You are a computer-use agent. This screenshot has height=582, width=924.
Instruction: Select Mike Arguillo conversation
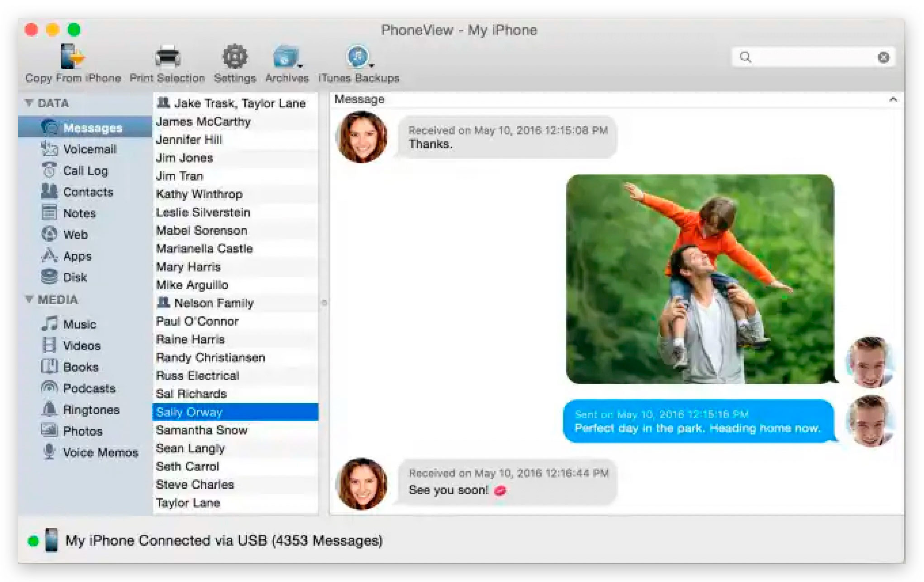(x=235, y=285)
